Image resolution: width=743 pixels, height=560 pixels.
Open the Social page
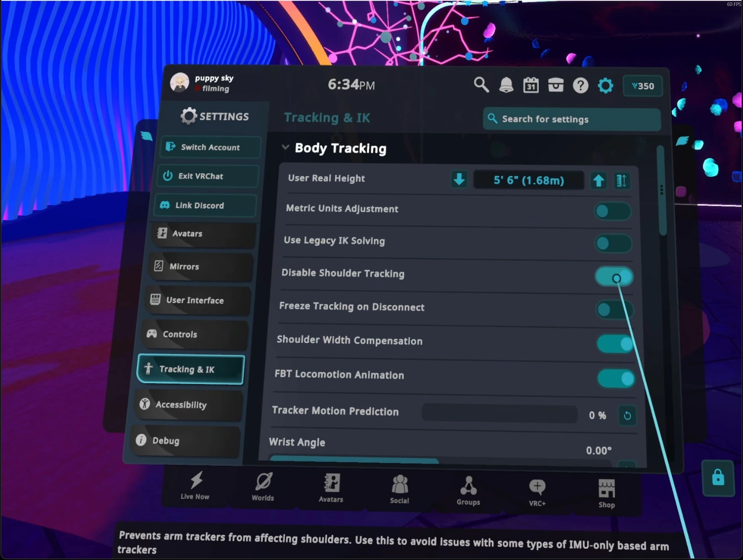[400, 489]
